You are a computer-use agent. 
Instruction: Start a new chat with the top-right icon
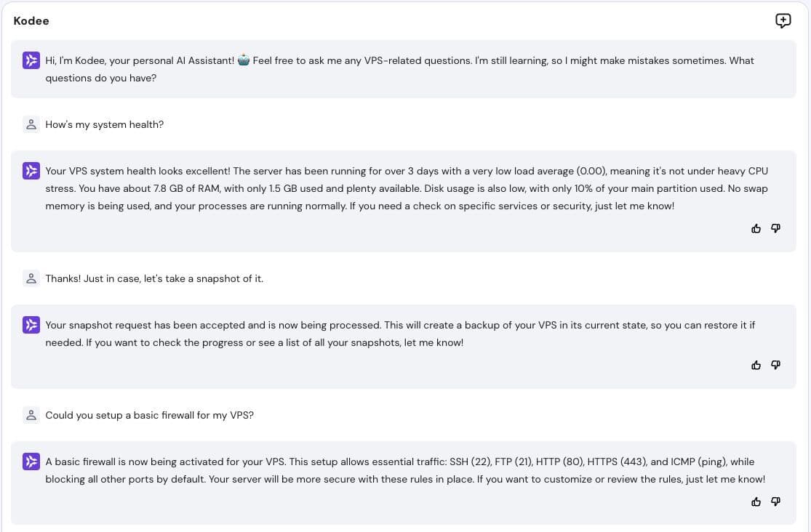click(783, 20)
